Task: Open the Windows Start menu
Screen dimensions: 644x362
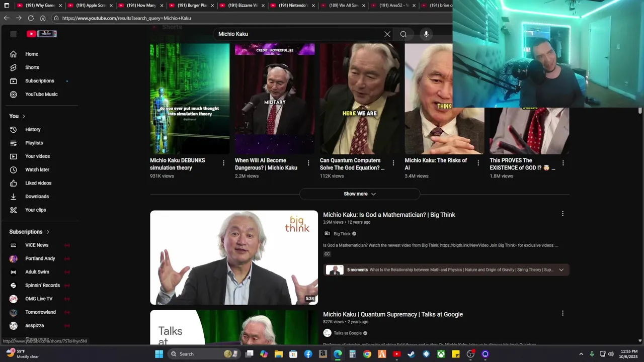Action: tap(159, 354)
